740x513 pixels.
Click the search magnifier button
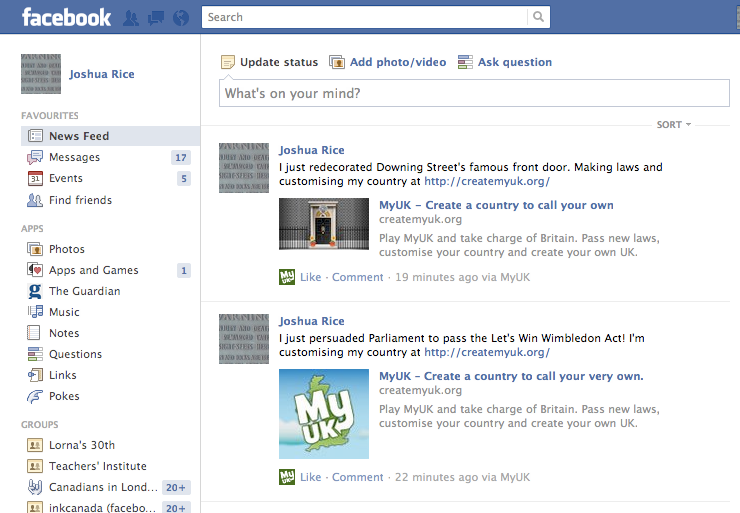click(538, 17)
